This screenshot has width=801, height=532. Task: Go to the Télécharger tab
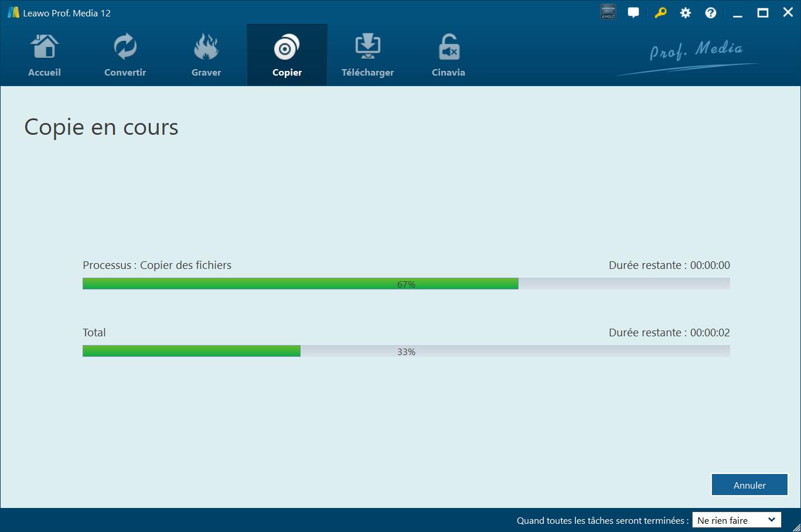(367, 55)
